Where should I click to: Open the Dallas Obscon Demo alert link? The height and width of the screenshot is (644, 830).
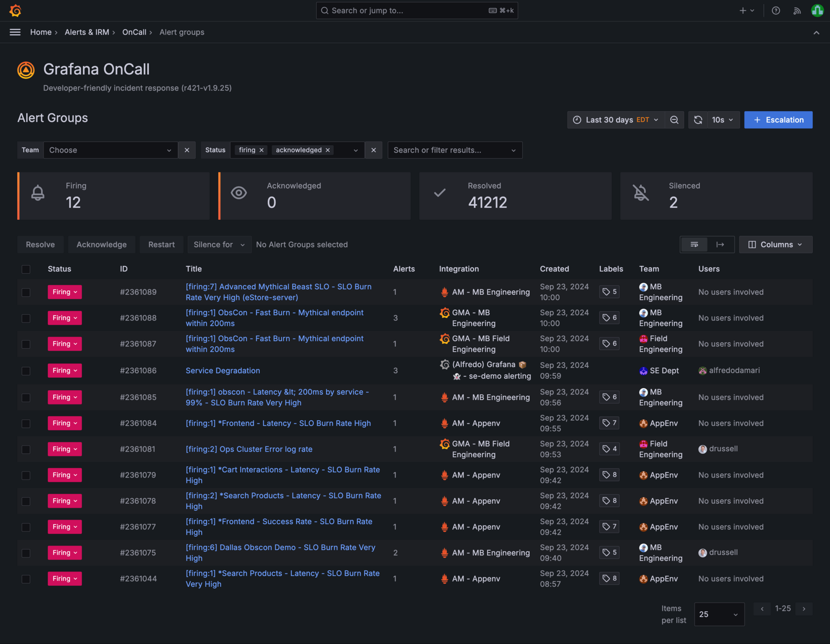pos(281,553)
